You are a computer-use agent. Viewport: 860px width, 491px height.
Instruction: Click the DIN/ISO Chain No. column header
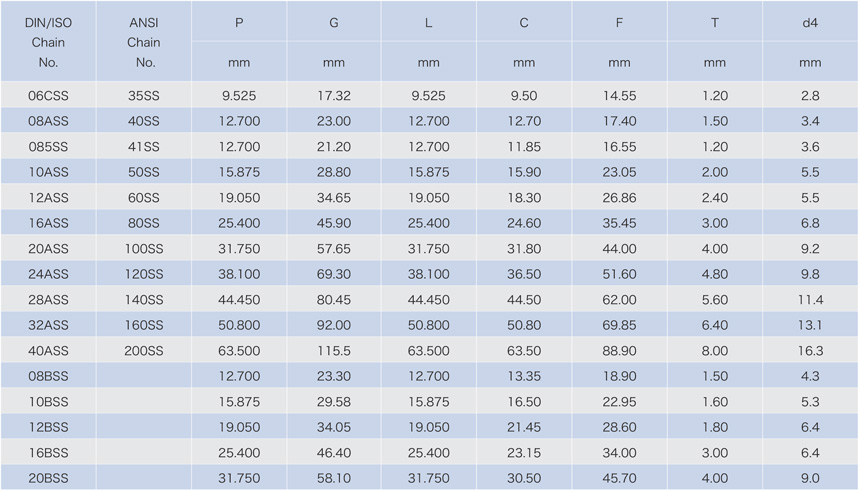[x=48, y=42]
